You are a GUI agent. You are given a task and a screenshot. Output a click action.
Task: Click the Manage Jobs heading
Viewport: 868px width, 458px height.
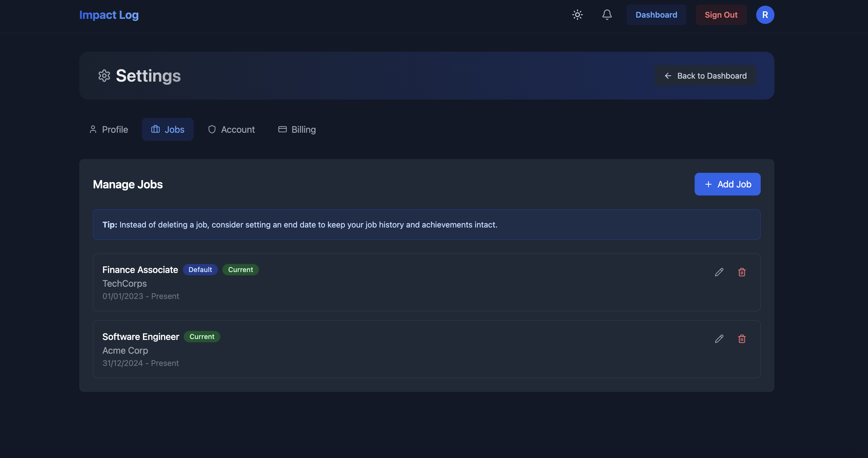pyautogui.click(x=128, y=184)
